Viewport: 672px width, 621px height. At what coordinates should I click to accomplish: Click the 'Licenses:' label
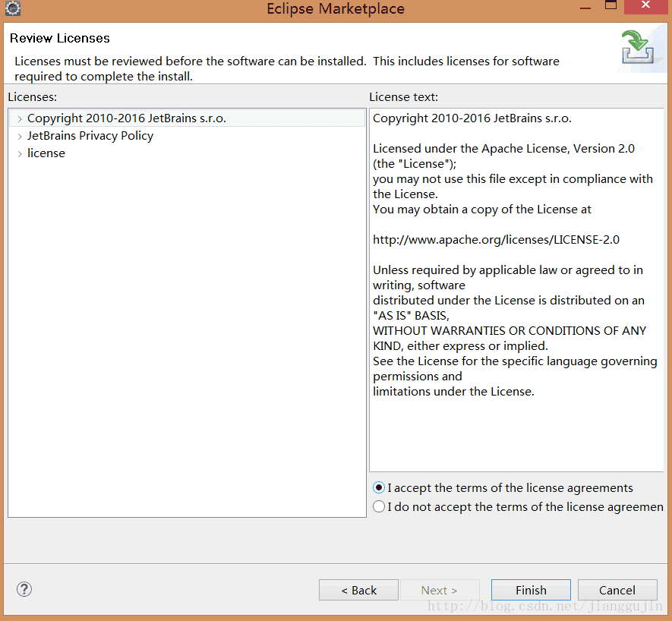(x=33, y=97)
